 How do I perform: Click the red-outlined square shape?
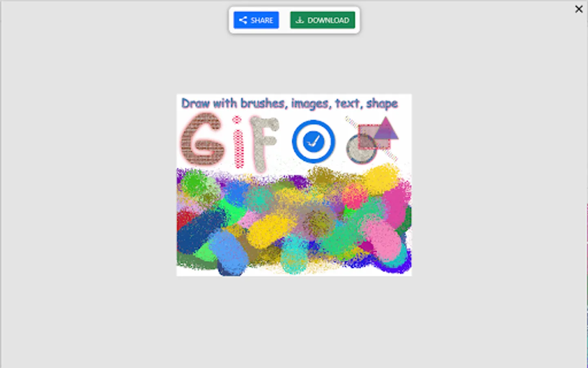pos(374,137)
